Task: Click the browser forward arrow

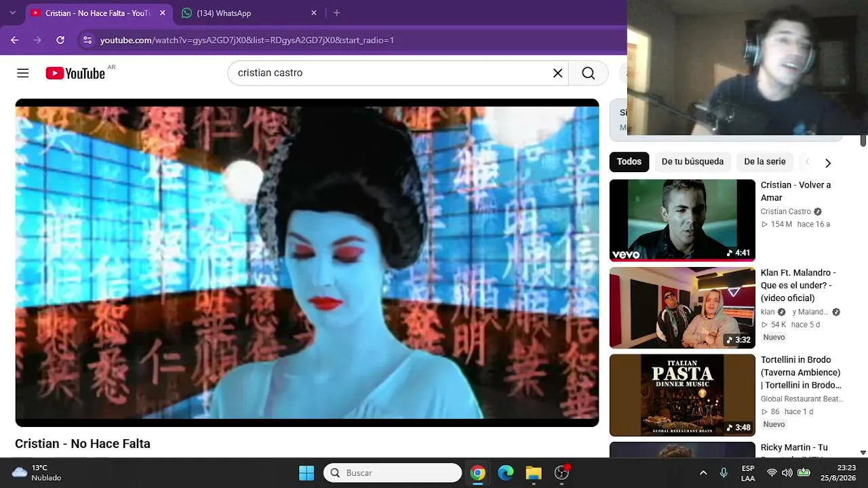Action: [x=37, y=40]
